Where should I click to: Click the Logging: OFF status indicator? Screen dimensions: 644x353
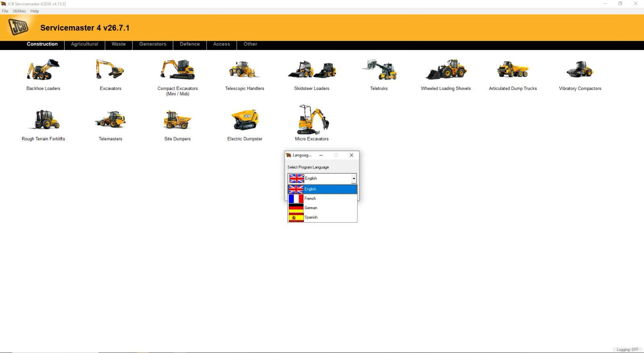click(627, 349)
